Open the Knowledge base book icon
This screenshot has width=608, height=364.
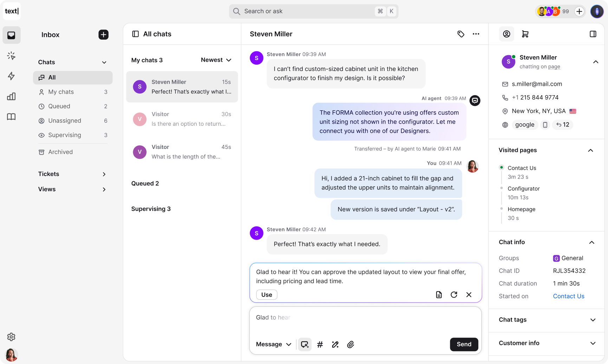[11, 117]
